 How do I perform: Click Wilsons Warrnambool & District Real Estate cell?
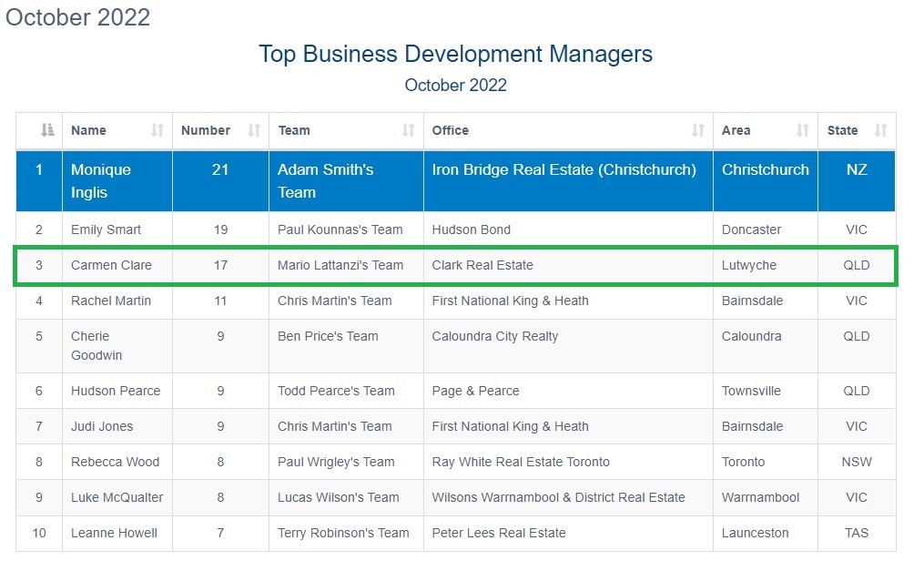568,498
